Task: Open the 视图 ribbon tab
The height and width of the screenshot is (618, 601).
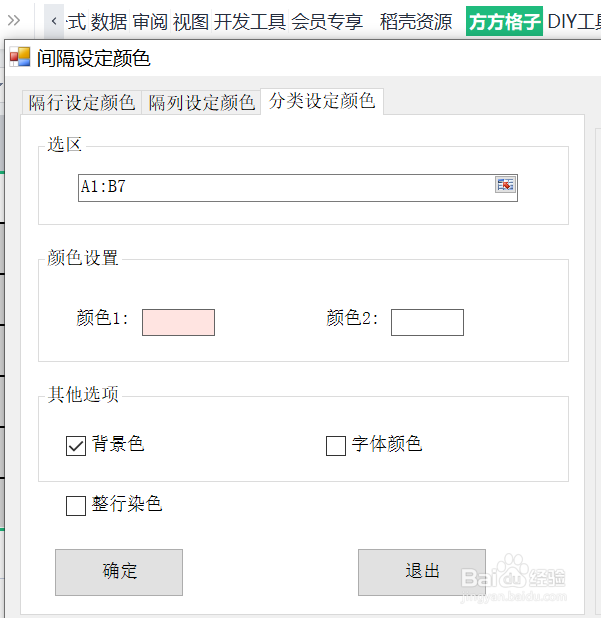Action: coord(191,22)
